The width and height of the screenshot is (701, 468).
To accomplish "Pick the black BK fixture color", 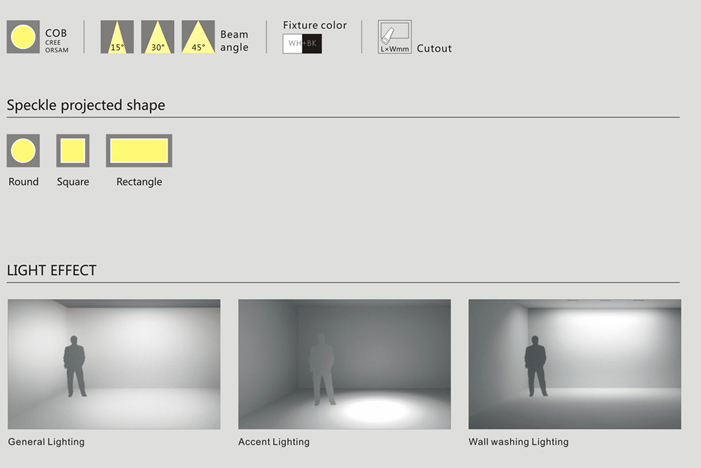I will (x=312, y=44).
